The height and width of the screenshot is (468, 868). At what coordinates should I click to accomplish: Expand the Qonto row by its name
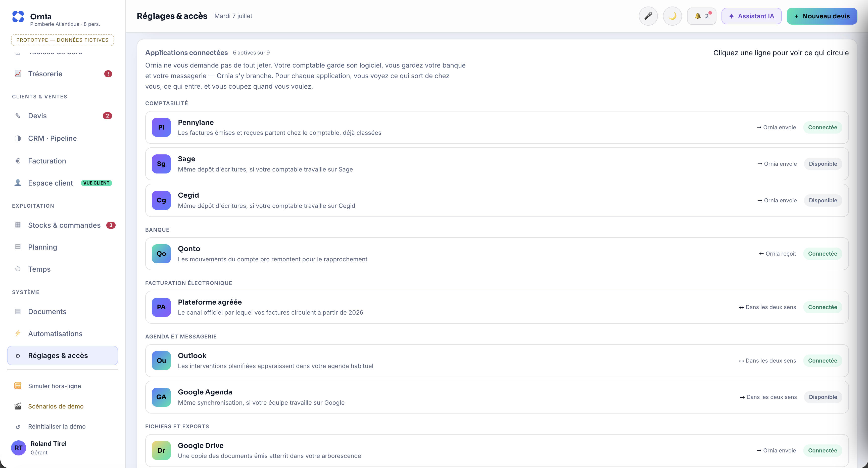pyautogui.click(x=189, y=249)
